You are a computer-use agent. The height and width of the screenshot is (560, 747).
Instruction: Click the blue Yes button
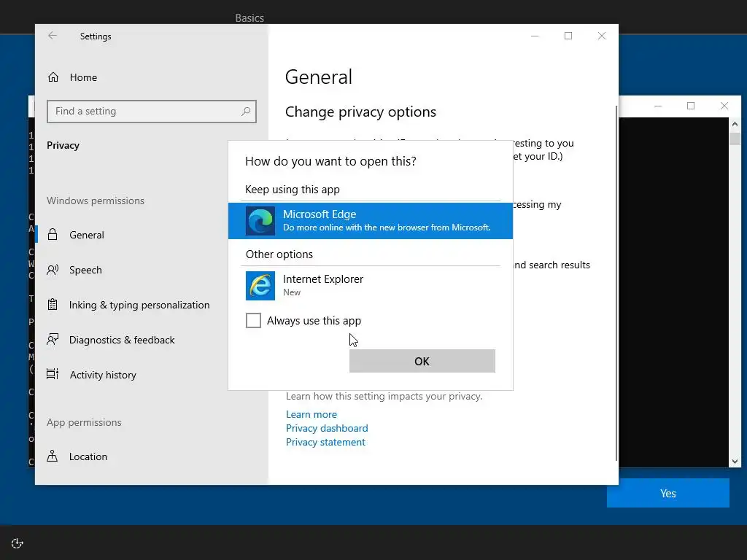pos(668,494)
